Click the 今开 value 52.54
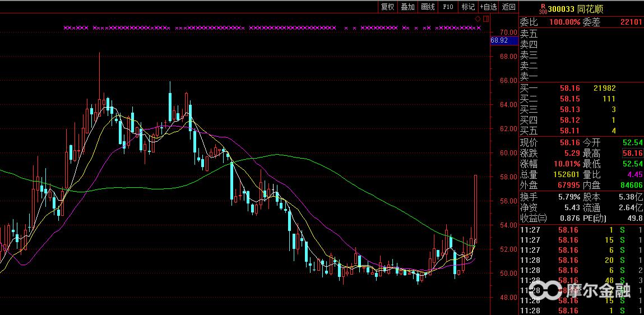The height and width of the screenshot is (315, 644). point(632,142)
